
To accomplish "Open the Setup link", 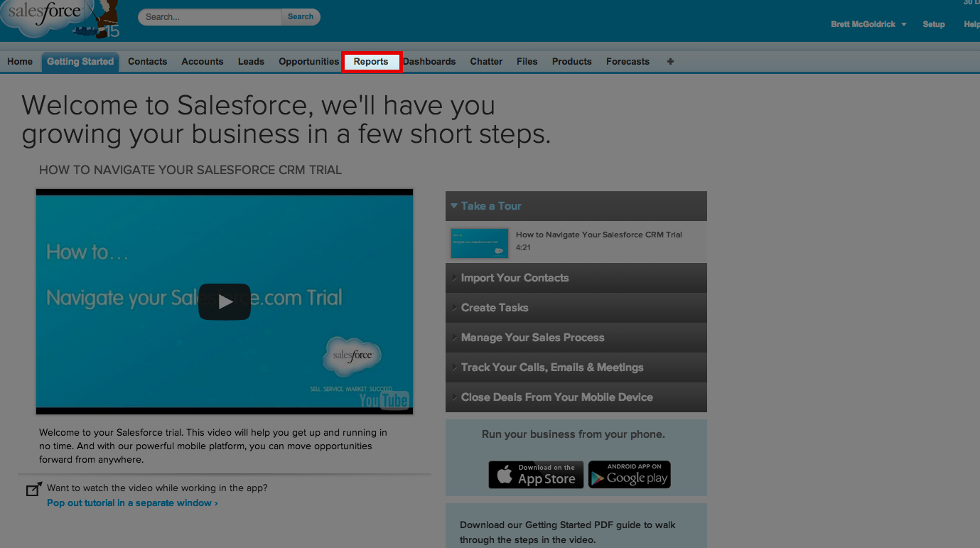I will point(934,24).
